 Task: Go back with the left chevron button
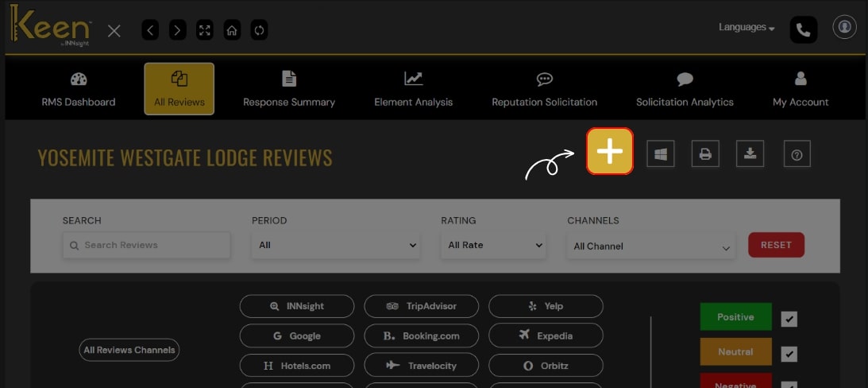[150, 30]
